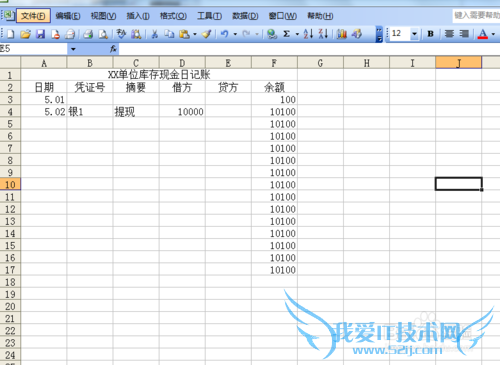
Task: Click the Print icon
Action: point(88,34)
